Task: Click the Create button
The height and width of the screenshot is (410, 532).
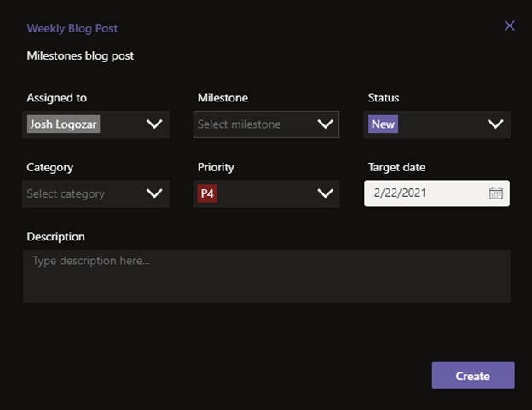Action: pos(473,375)
